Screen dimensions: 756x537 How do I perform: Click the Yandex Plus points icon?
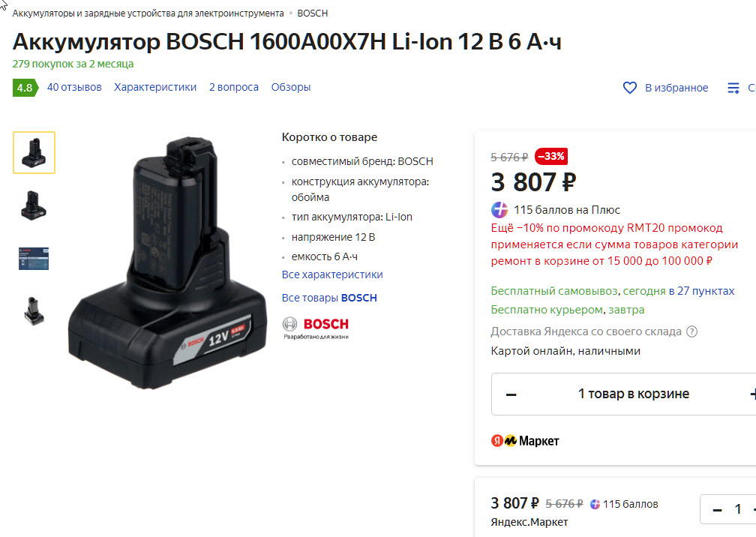499,210
